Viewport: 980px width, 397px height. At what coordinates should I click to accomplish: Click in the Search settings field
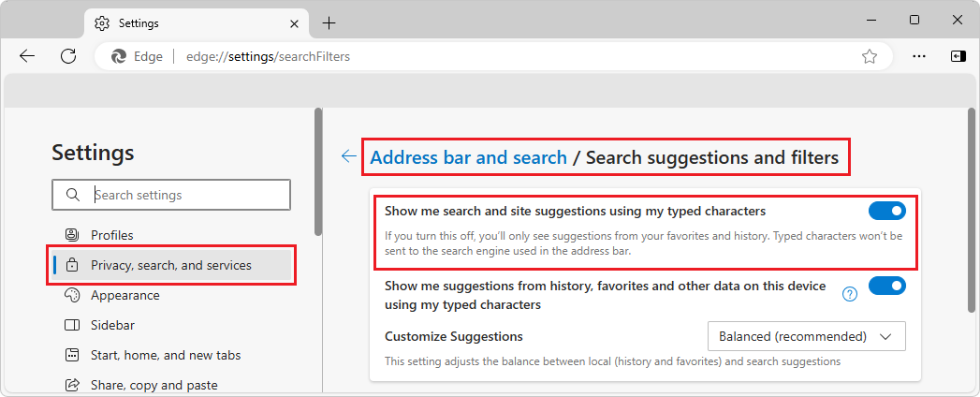(x=171, y=195)
